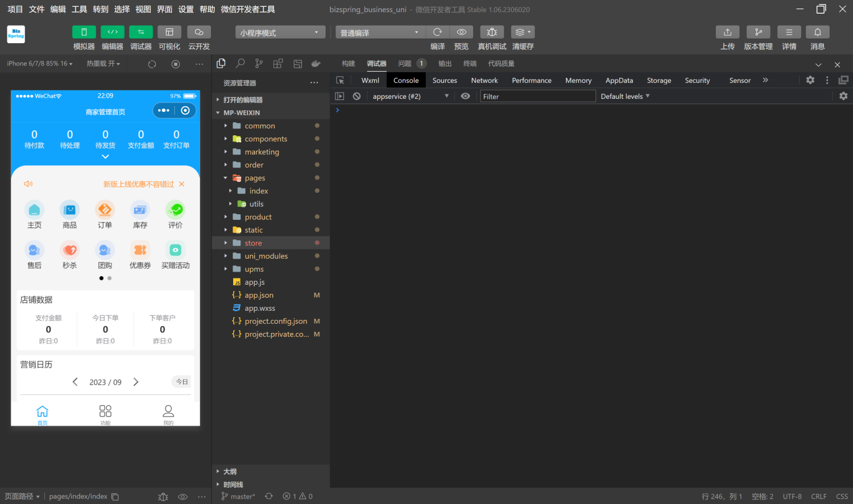Click the preview eye icon in toolbar
This screenshot has height=504, width=853.
coord(462,32)
